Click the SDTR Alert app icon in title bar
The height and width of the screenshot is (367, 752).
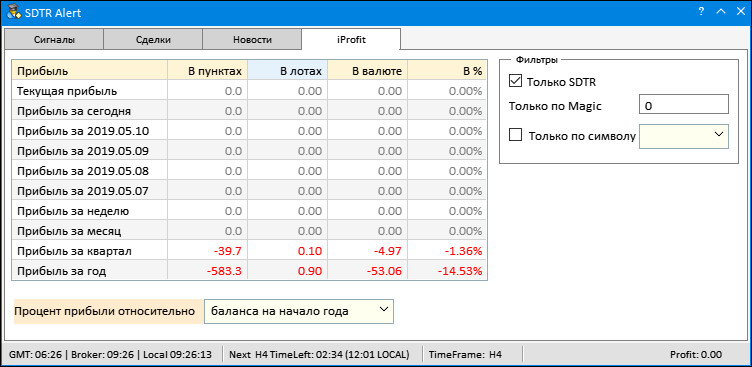click(14, 12)
